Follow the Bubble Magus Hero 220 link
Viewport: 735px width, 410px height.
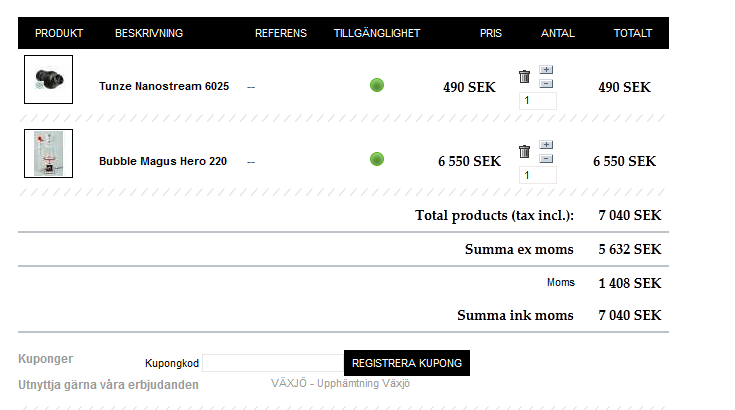163,160
